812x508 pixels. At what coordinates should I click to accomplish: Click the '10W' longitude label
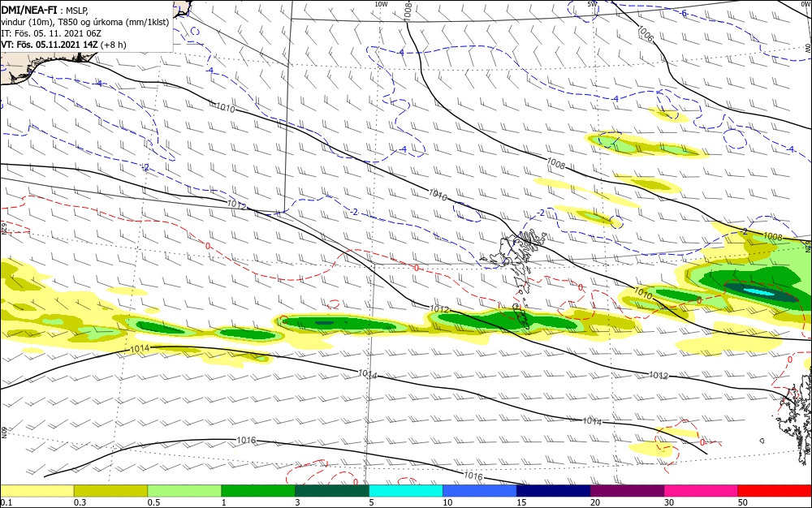click(381, 4)
